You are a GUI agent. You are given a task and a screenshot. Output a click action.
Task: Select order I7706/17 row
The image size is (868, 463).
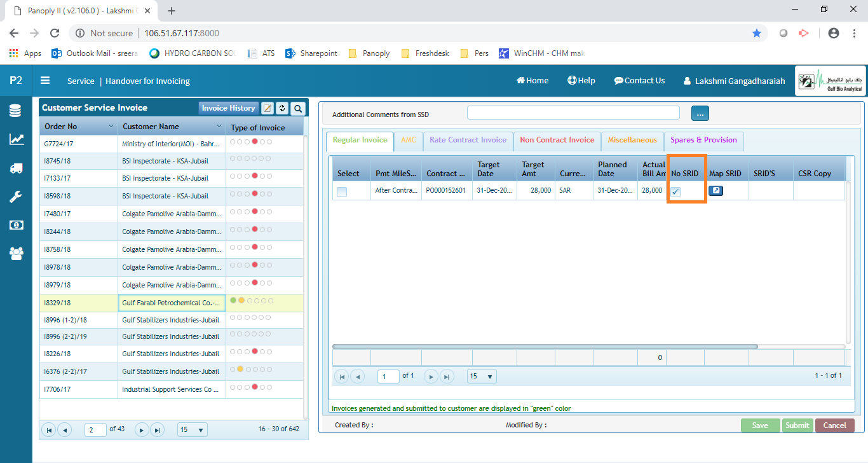pos(171,389)
